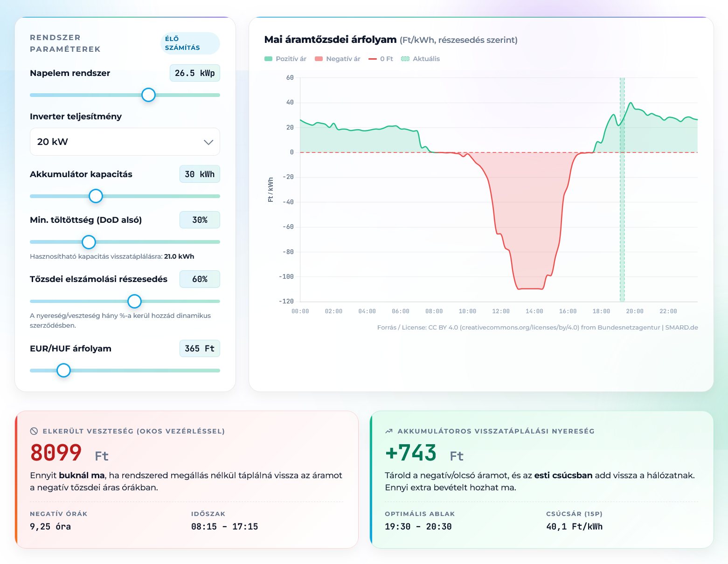Toggle the Pozitív ár series label
728x564 pixels.
click(x=291, y=59)
